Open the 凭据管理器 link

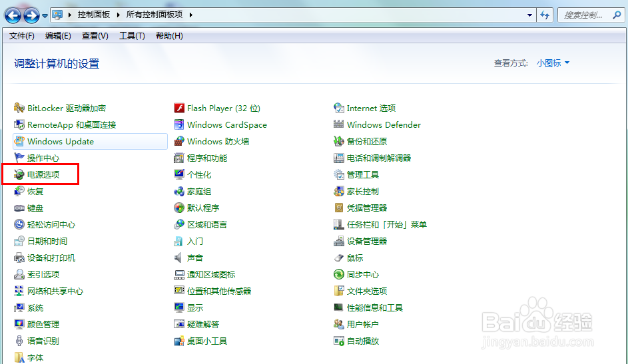coord(367,208)
